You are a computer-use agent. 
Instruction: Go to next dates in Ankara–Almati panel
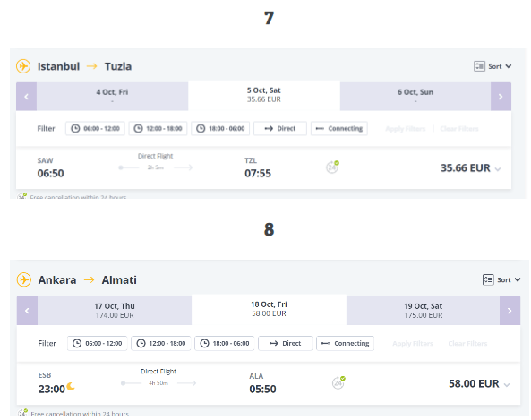click(x=510, y=311)
